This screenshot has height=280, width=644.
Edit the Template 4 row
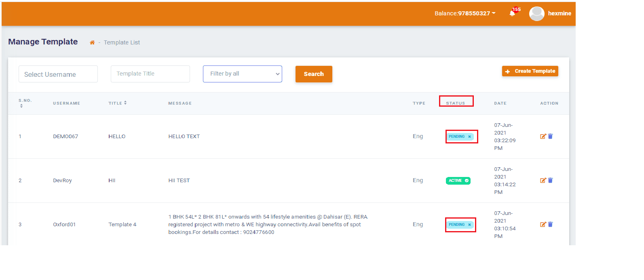point(543,225)
